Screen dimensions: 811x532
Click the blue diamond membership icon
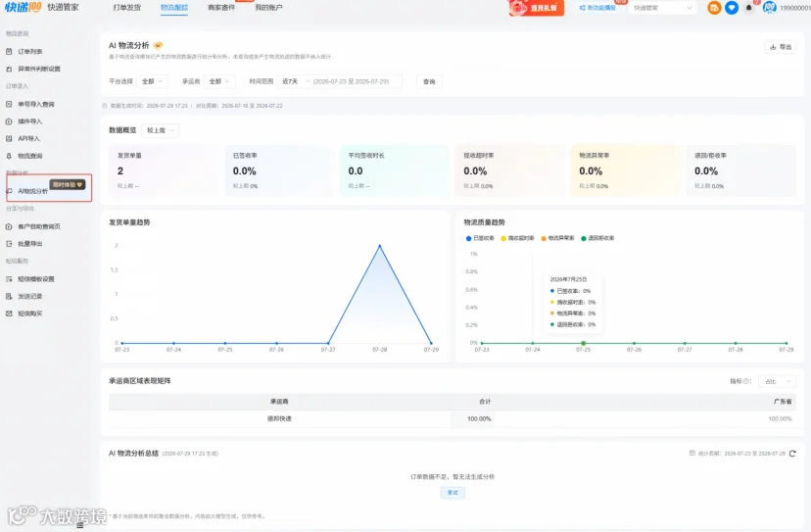tap(732, 8)
